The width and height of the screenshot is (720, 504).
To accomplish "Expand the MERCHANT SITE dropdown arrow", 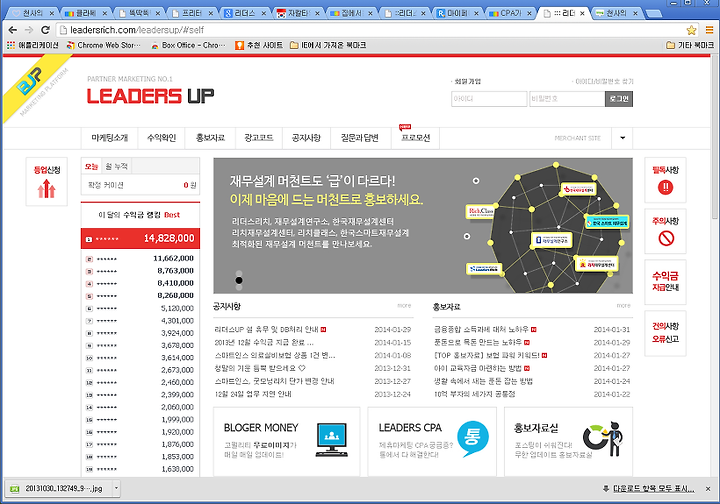I will (622, 138).
